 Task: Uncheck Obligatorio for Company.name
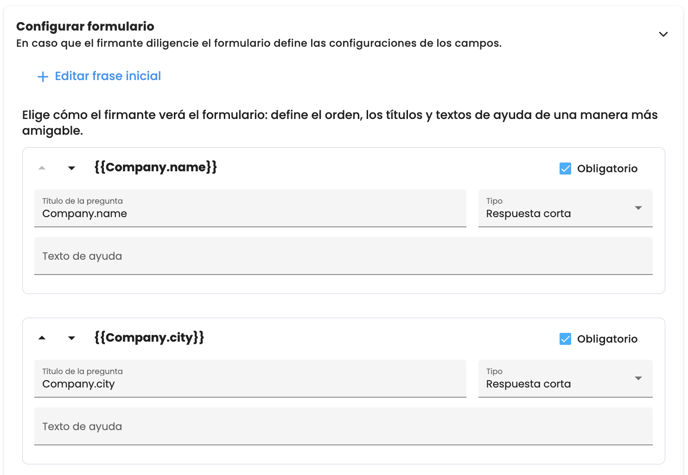pyautogui.click(x=565, y=169)
